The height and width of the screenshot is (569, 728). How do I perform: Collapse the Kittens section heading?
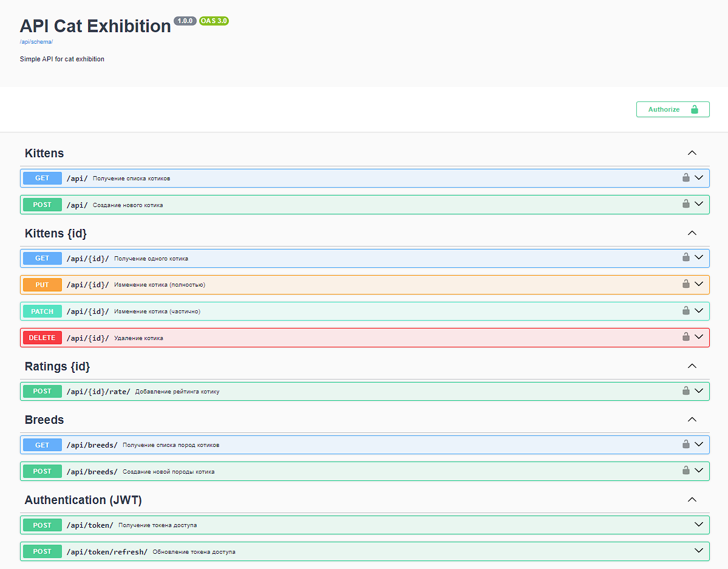(365, 153)
